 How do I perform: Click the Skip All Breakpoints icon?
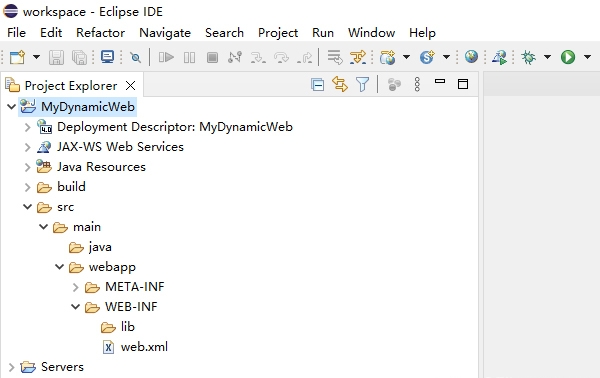click(x=135, y=57)
